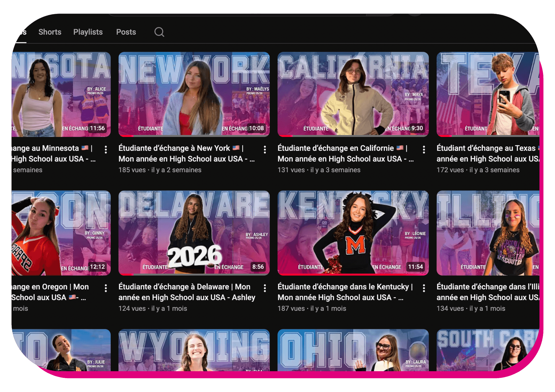Image resolution: width=555 pixels, height=392 pixels.
Task: Open the Kentucky cheerleader video thumbnail
Action: (353, 233)
